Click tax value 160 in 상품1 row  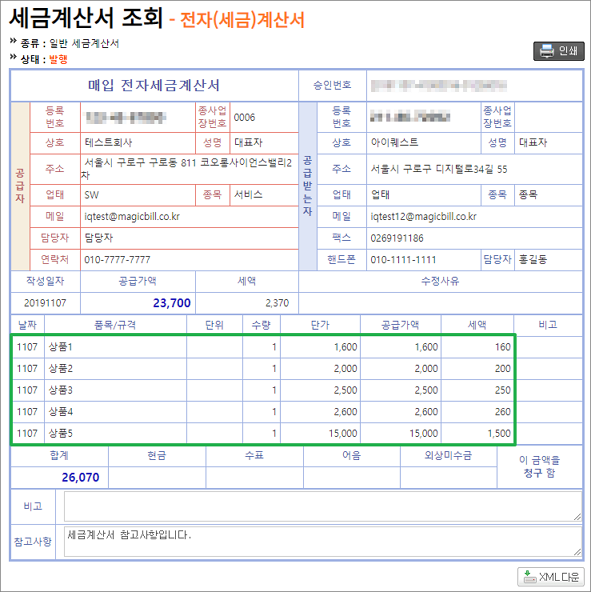pyautogui.click(x=503, y=347)
